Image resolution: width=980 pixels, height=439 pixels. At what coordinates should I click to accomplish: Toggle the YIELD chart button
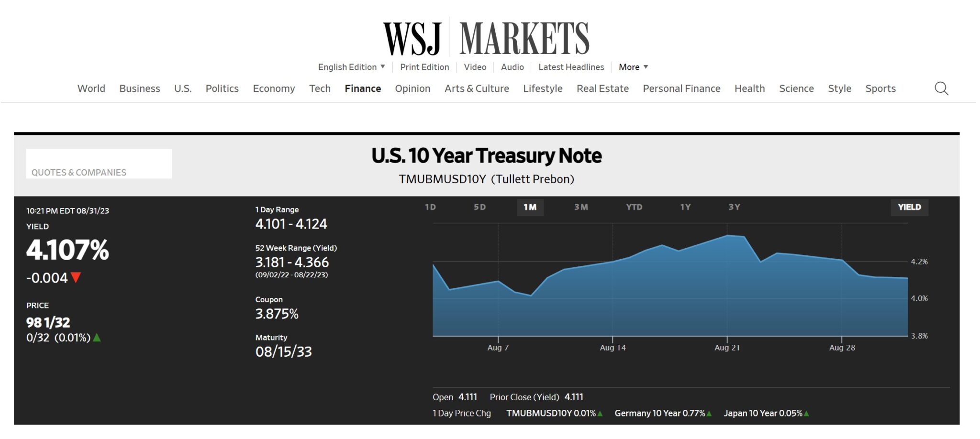point(909,207)
